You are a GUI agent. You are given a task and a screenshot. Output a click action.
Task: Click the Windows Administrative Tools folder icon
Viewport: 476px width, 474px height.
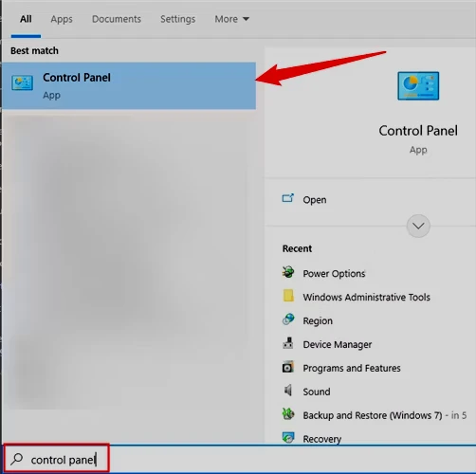288,296
